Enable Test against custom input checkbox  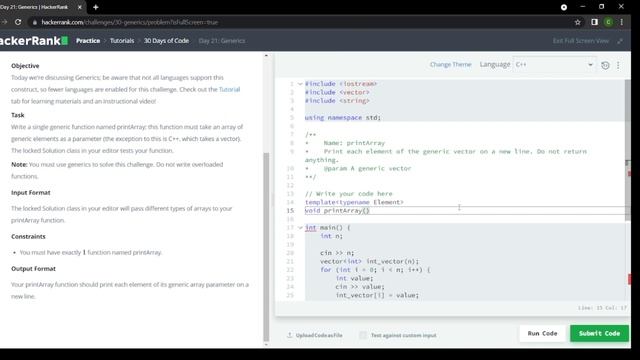[362, 335]
